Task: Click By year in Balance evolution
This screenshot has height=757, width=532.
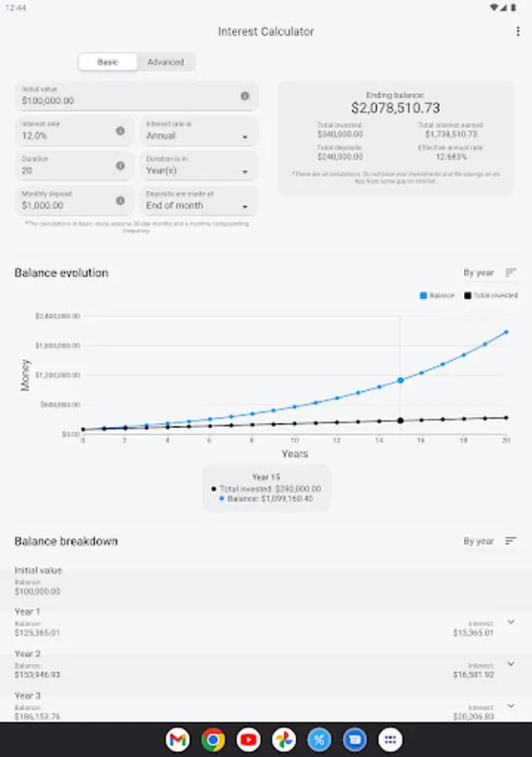Action: coord(478,273)
